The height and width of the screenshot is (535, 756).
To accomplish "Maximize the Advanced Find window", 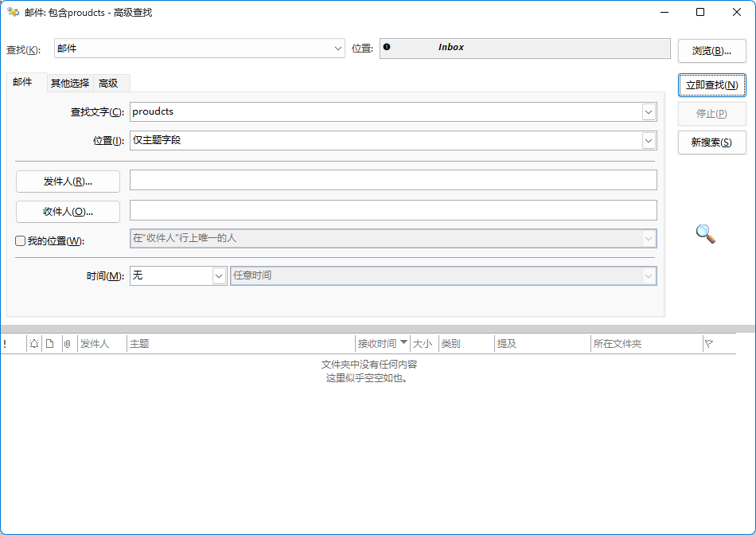I will pos(700,12).
